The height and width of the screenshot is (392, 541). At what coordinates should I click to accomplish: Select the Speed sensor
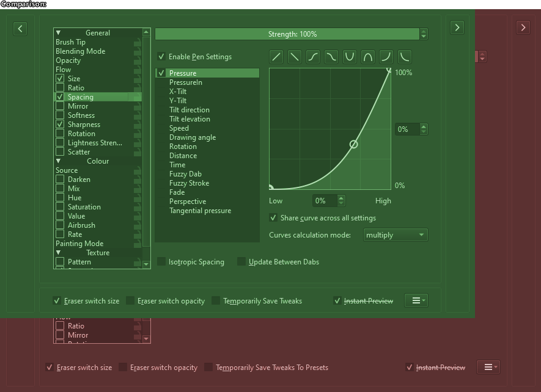click(207, 128)
